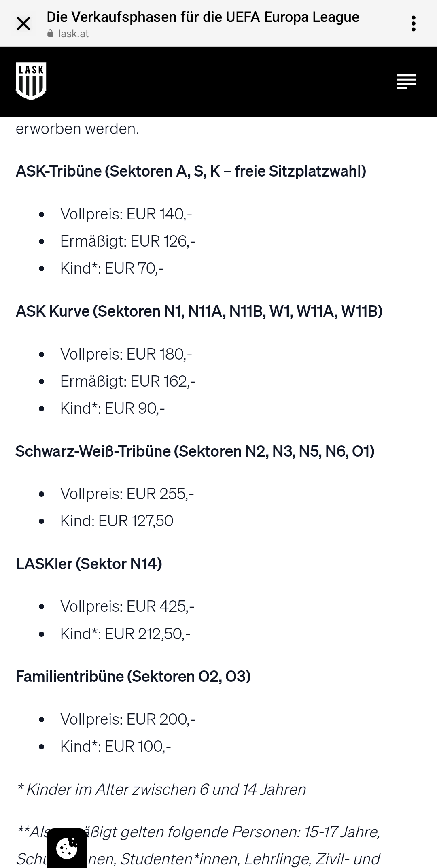
Task: Tap the LASKler (Sektor N14) heading
Action: point(89,564)
